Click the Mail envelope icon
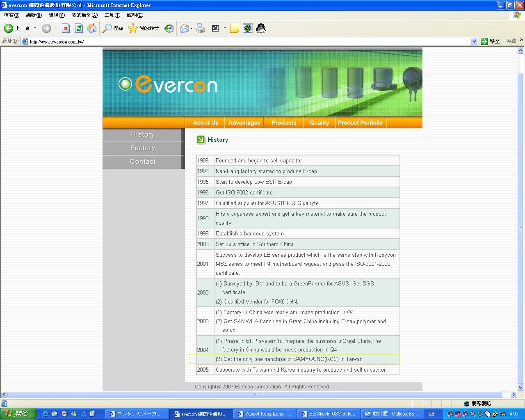The image size is (525, 420). (x=185, y=28)
